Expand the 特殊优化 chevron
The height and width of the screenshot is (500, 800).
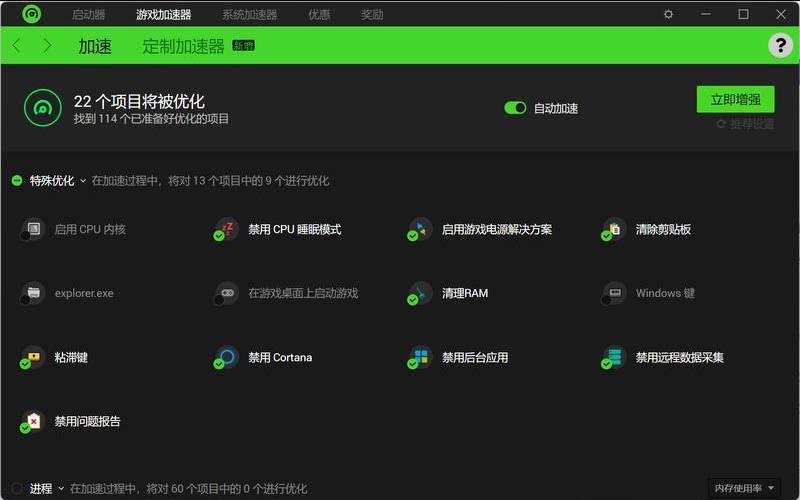tap(83, 181)
